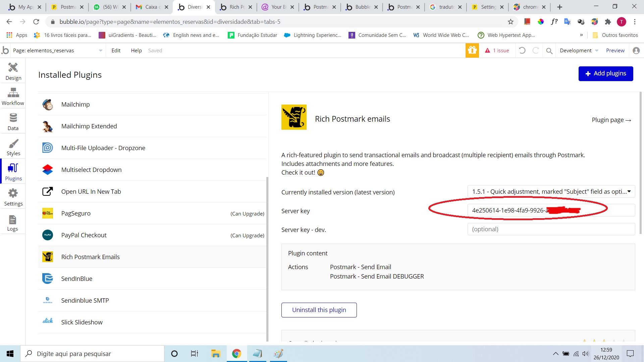Open the Apps bookmarks shortcut
This screenshot has height=362, width=644.
tap(17, 35)
